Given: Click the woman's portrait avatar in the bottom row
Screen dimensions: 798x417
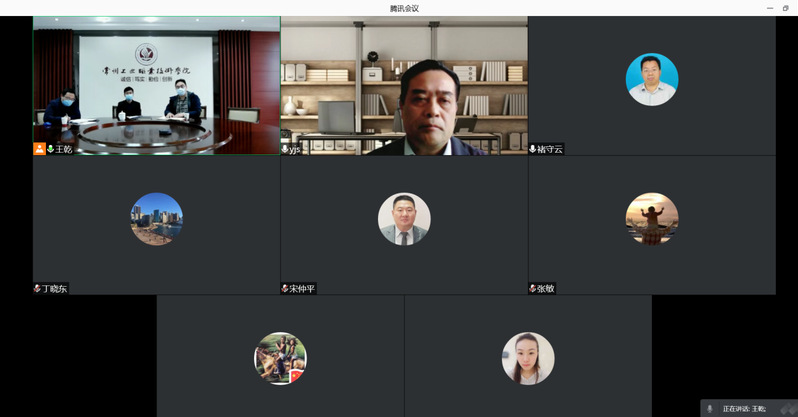Looking at the screenshot, I should [x=528, y=358].
